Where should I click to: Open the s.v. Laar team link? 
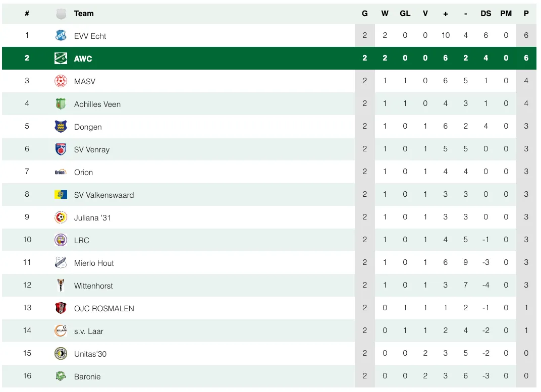pos(89,331)
